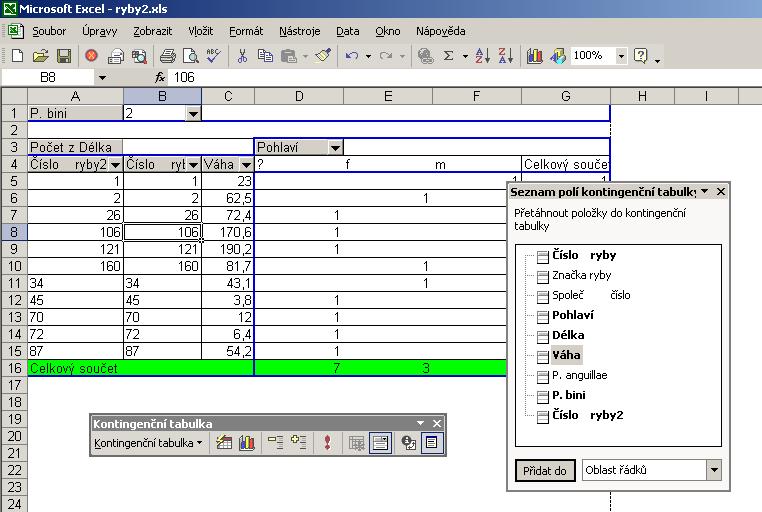The height and width of the screenshot is (512, 762).
Task: Activate the Format Painter brush
Action: pos(323,56)
